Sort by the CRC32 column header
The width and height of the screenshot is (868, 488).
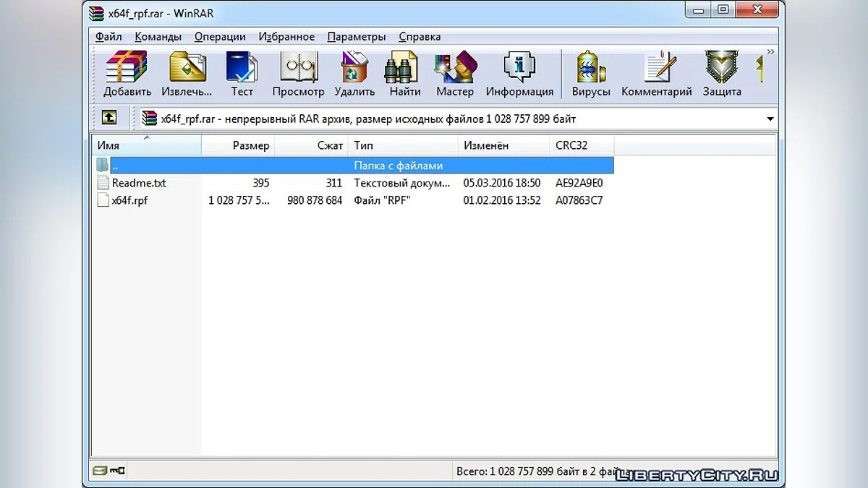[582, 145]
